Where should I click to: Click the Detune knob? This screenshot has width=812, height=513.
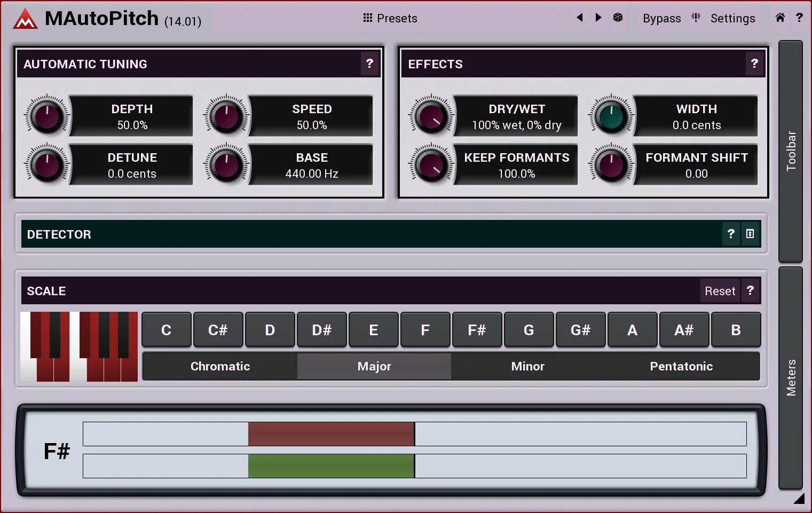(x=47, y=164)
